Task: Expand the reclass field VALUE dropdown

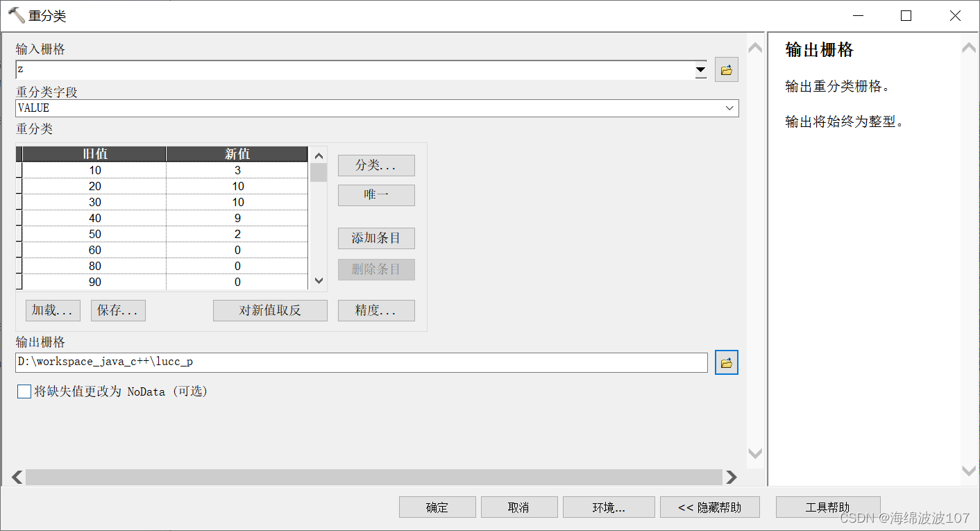Action: 729,108
